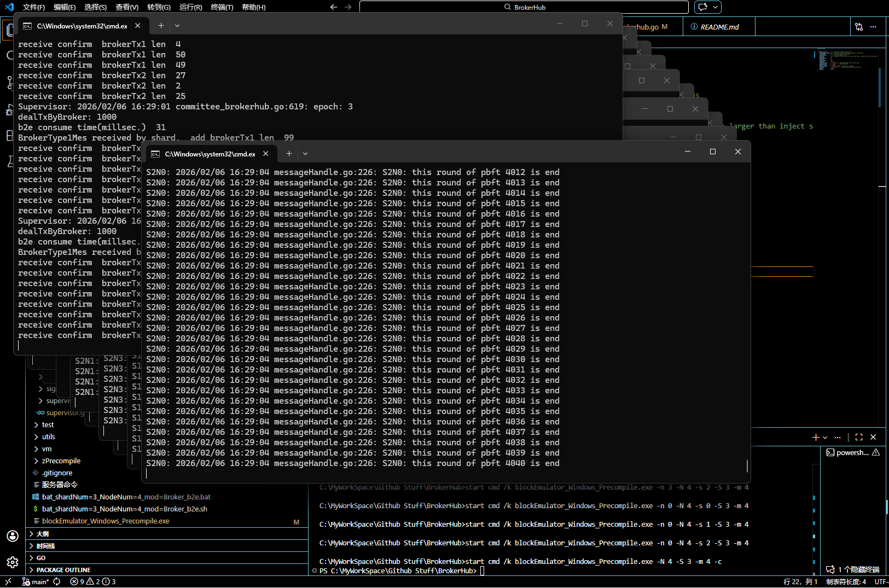Open the 文件(F) menu

click(x=34, y=7)
